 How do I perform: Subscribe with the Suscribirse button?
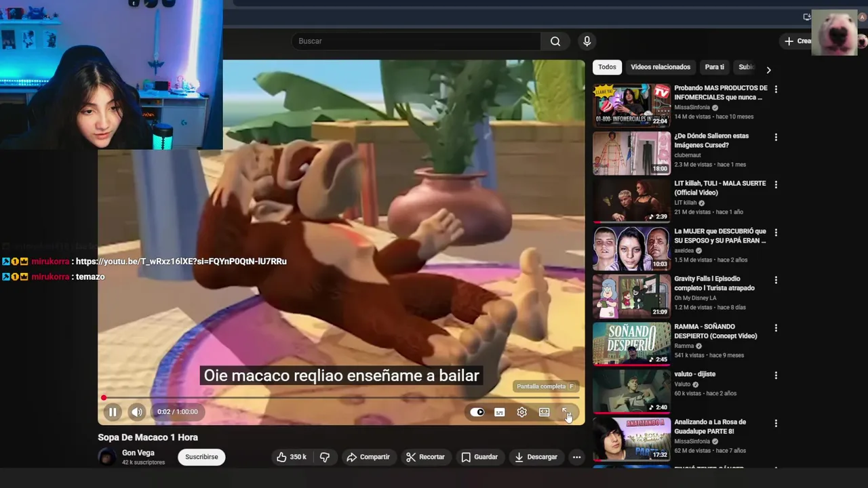coord(201,457)
